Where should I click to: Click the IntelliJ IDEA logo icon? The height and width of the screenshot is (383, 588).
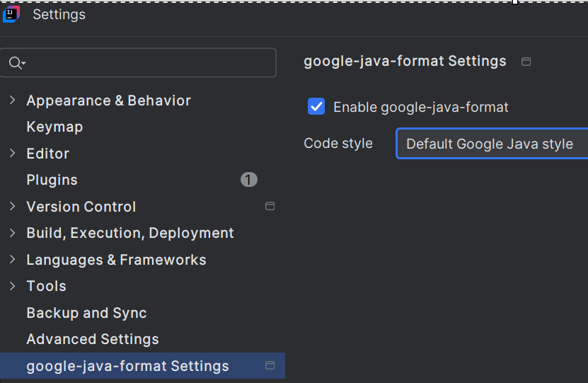11,14
